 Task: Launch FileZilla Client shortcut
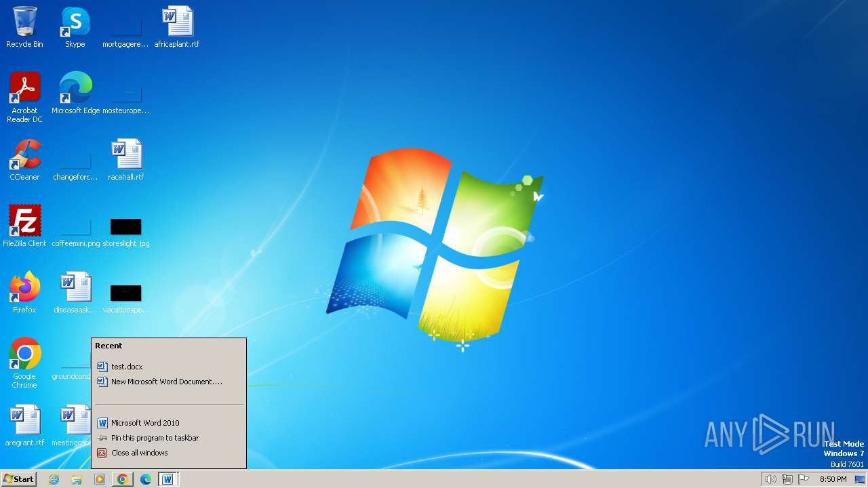(x=24, y=227)
